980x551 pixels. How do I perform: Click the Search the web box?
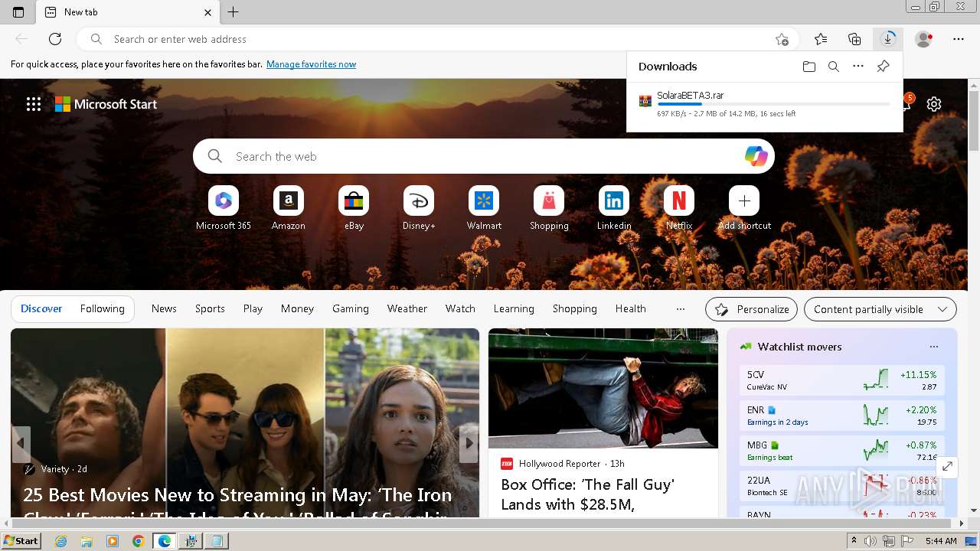pos(484,156)
